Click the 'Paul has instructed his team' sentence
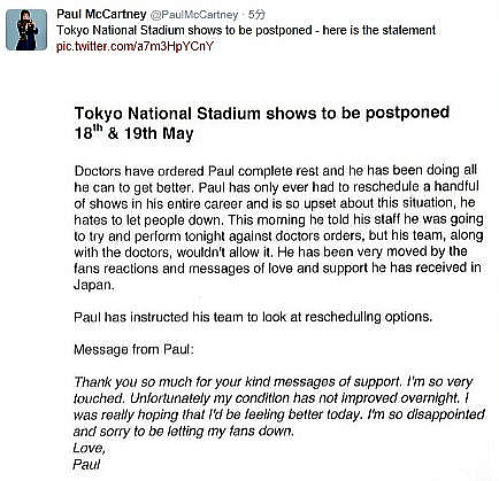Screen dimensions: 499x481 click(253, 317)
